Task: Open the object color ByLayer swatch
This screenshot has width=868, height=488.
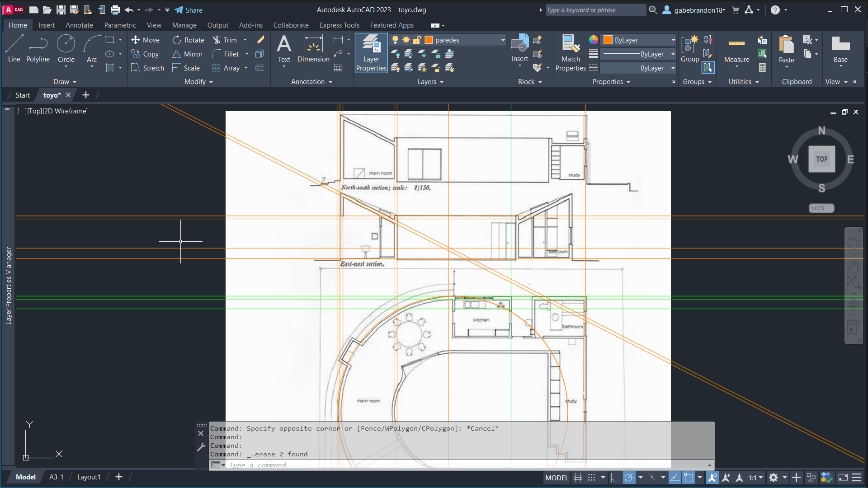Action: click(608, 40)
